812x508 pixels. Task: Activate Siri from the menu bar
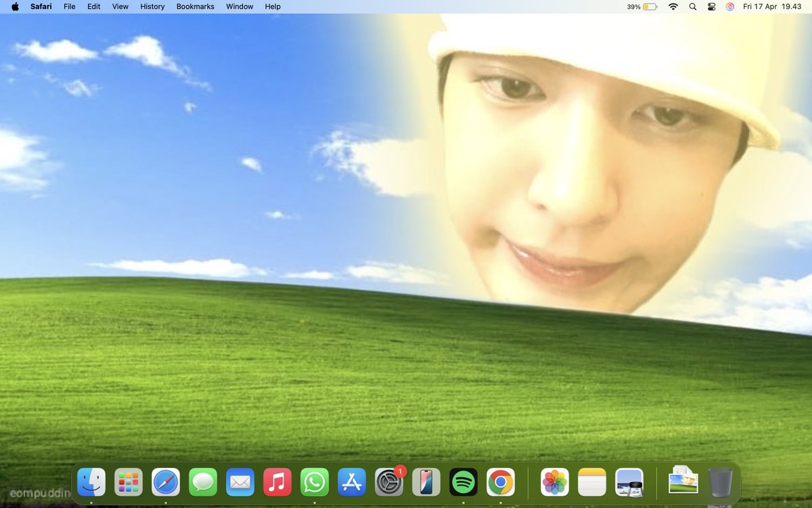click(730, 6)
